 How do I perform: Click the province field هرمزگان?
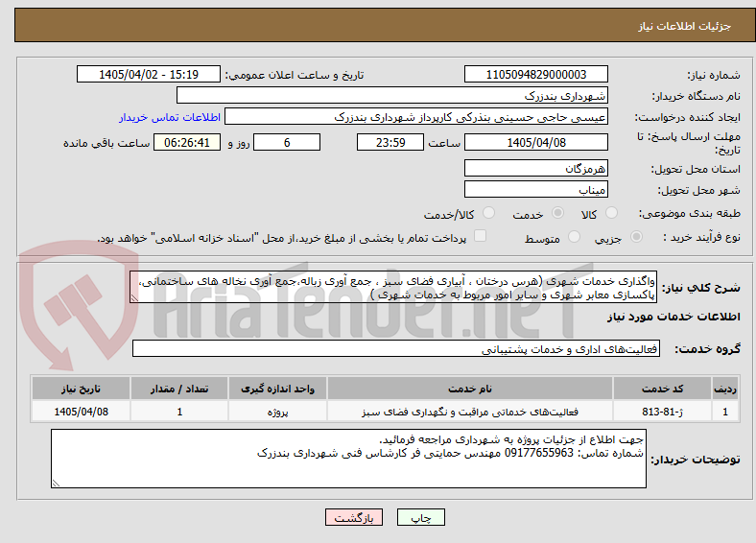pyautogui.click(x=535, y=168)
